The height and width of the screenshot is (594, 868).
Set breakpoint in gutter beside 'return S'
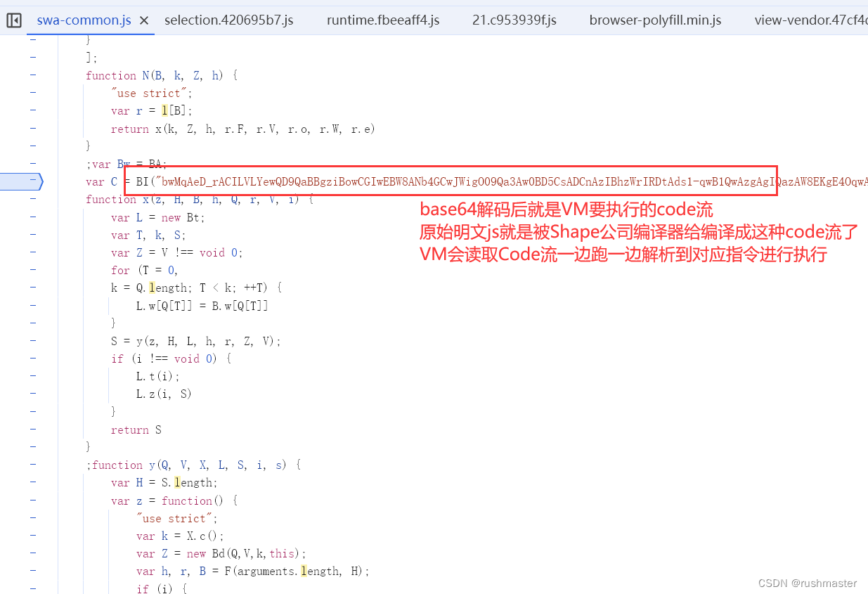[x=33, y=430]
